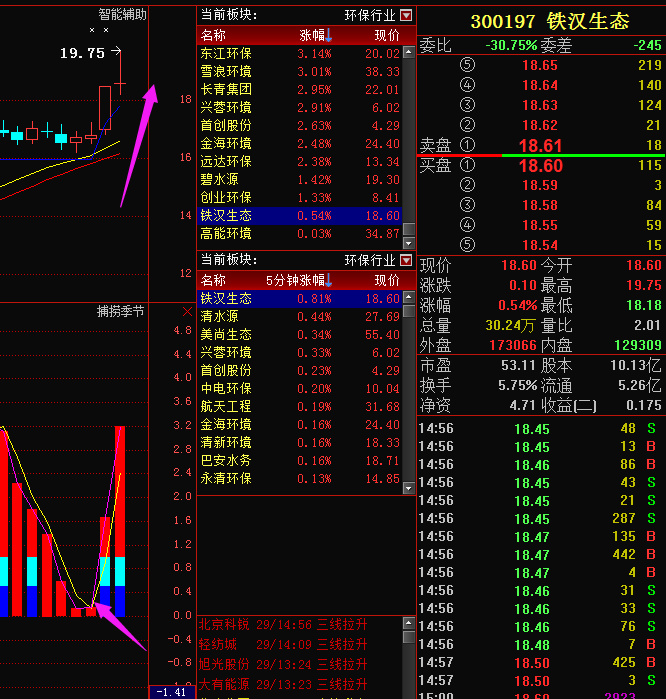Click 14:57 trade of 425 lots
Viewport: 666px width, 699px height.
pos(540,663)
